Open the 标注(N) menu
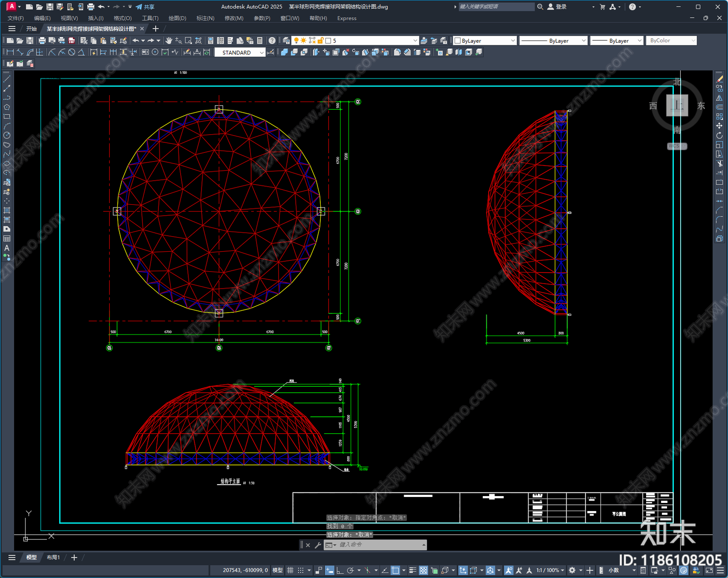728x578 pixels. [x=205, y=18]
